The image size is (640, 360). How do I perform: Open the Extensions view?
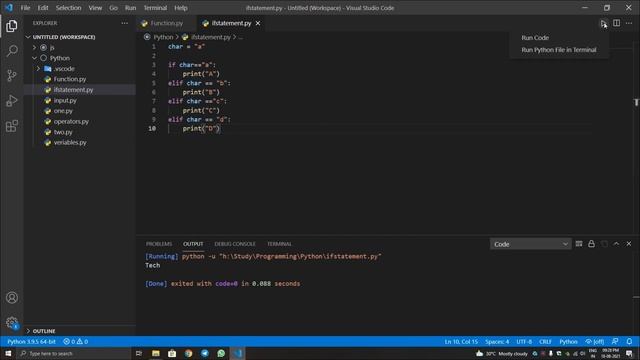point(12,126)
